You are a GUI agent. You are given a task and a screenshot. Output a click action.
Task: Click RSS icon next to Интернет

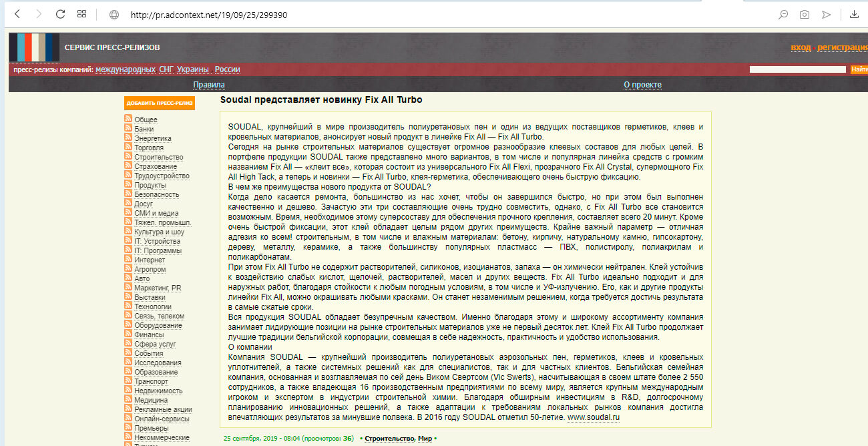[x=128, y=260]
